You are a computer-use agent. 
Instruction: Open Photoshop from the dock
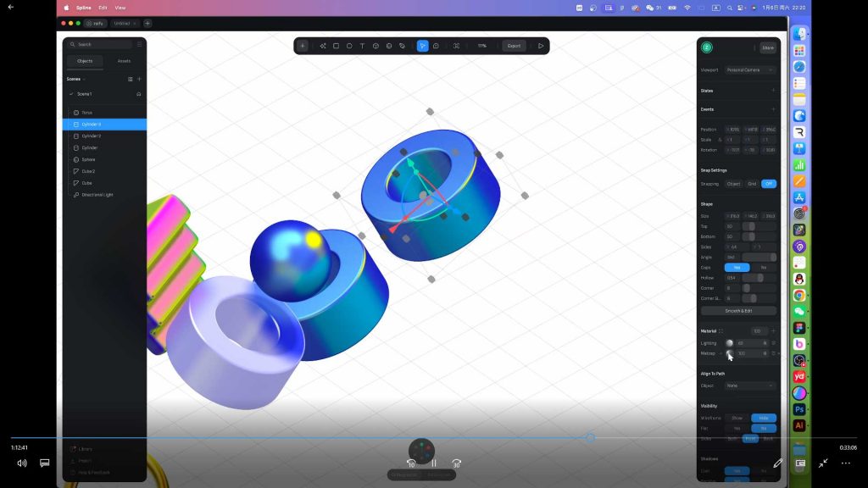(798, 409)
